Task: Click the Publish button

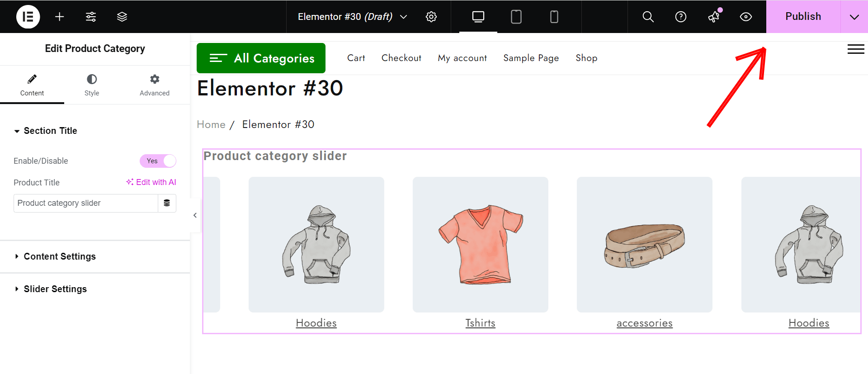Action: pyautogui.click(x=803, y=17)
